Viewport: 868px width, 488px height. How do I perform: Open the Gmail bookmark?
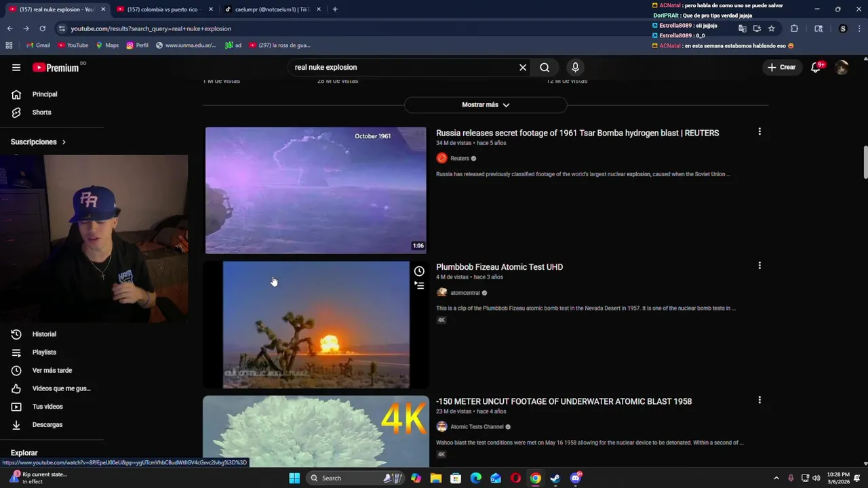(38, 45)
